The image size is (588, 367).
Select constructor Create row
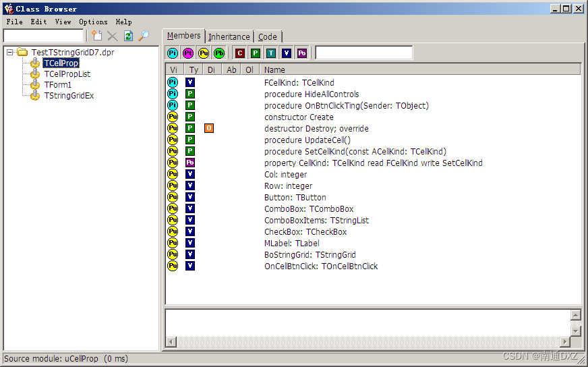299,117
